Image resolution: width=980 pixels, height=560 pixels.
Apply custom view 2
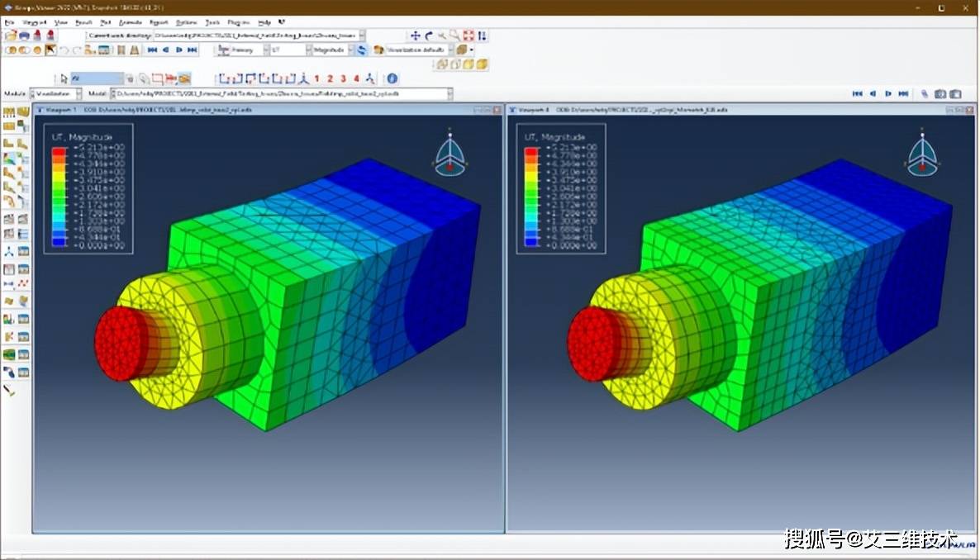click(x=330, y=78)
